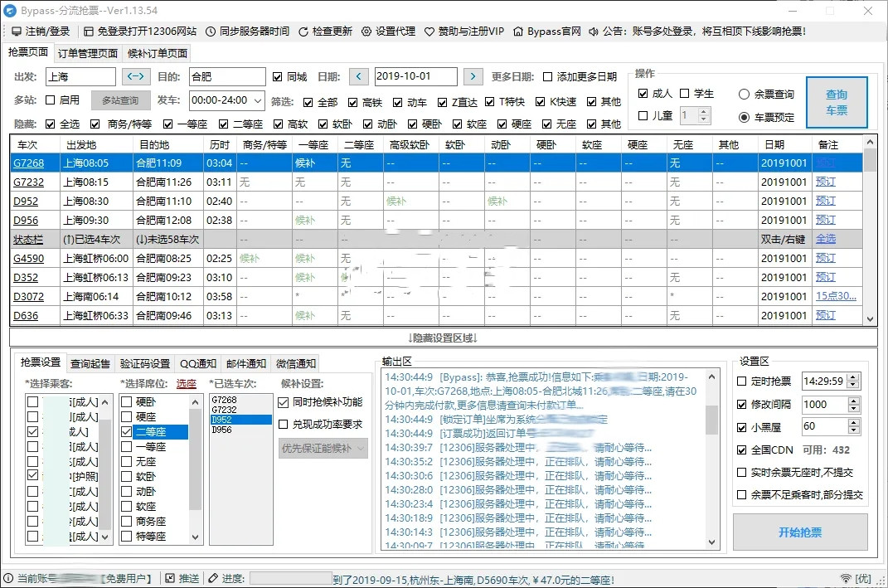Click the 查询车票 button

(837, 102)
